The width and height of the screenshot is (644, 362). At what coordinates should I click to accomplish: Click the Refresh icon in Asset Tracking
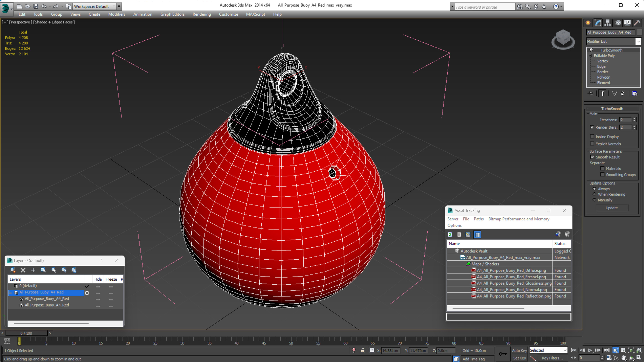pos(450,235)
